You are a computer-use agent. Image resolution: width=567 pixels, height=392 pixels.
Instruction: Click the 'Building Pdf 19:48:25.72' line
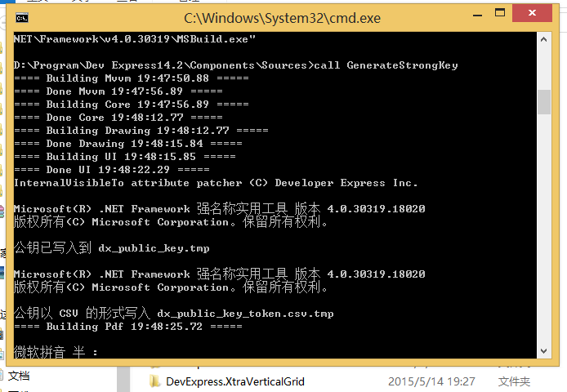pyautogui.click(x=128, y=327)
